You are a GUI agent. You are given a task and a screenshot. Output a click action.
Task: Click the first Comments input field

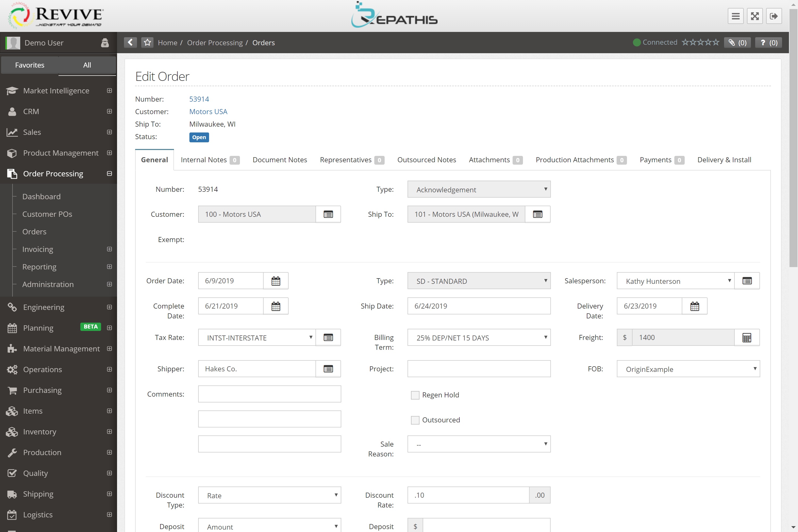269,394
